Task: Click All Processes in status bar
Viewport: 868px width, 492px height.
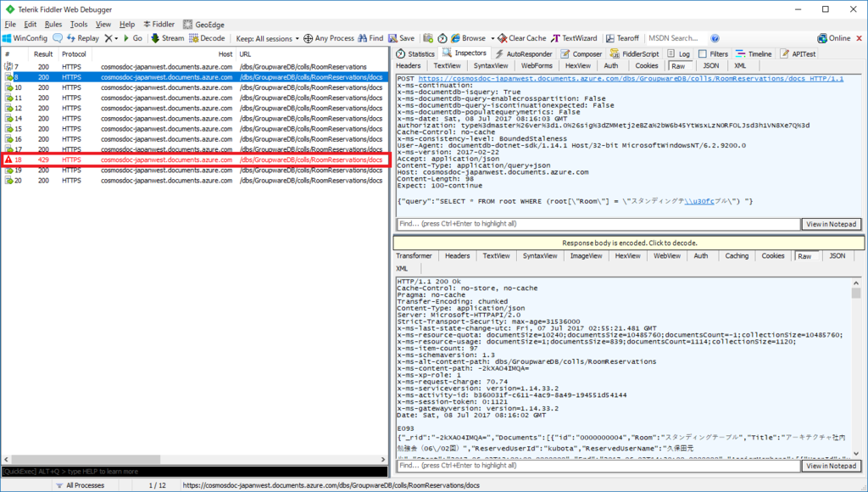Action: pos(80,485)
